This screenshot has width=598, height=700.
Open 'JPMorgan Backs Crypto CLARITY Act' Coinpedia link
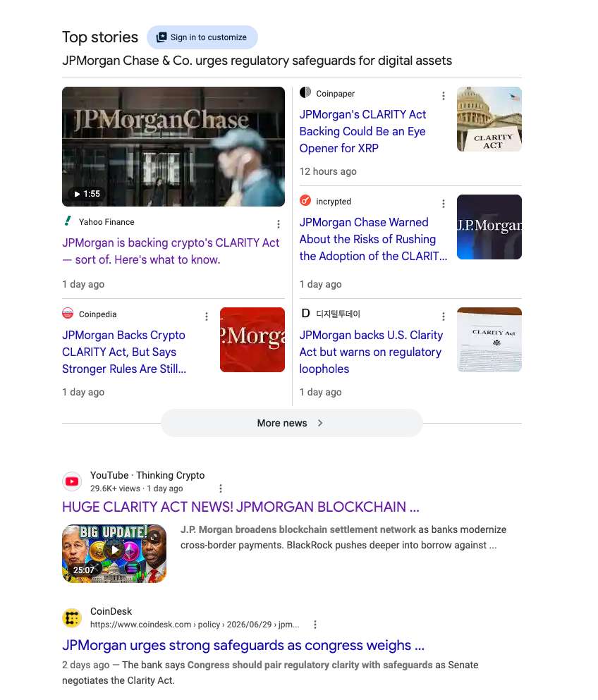click(x=124, y=352)
